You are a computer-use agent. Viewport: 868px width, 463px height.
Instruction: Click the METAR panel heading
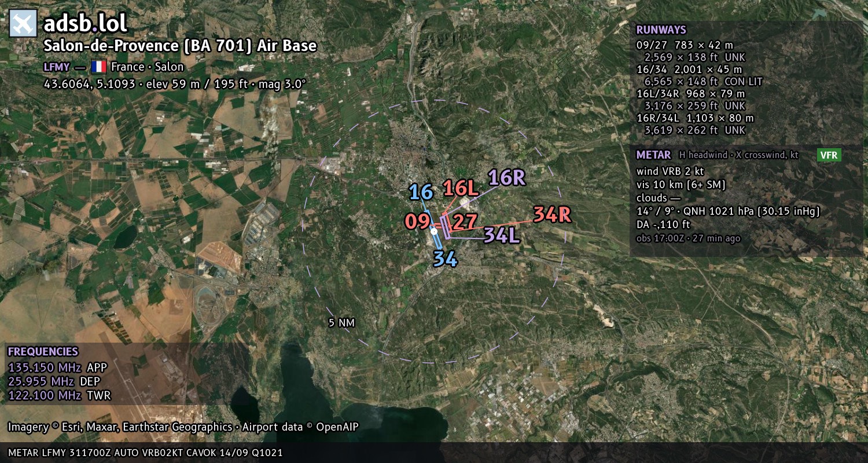tap(653, 155)
